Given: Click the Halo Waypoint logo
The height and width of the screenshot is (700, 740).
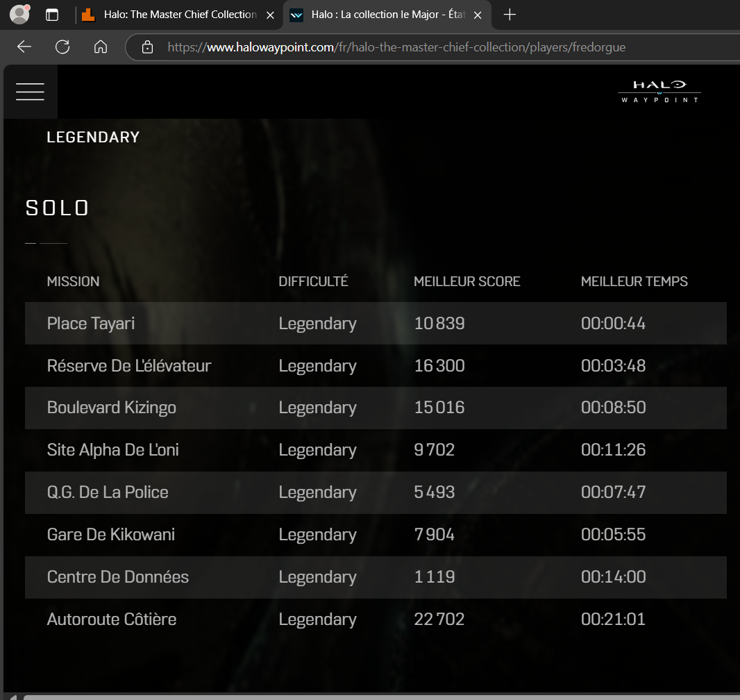Looking at the screenshot, I should coord(659,92).
